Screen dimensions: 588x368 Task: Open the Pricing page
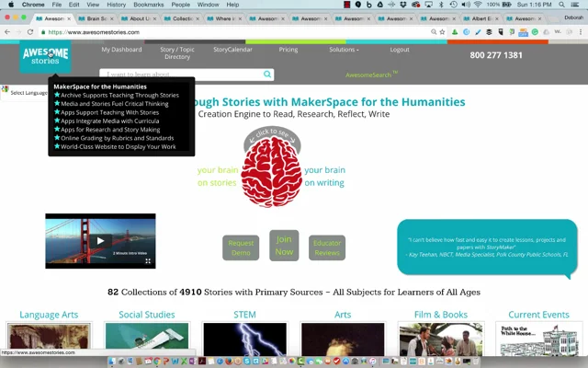point(288,50)
